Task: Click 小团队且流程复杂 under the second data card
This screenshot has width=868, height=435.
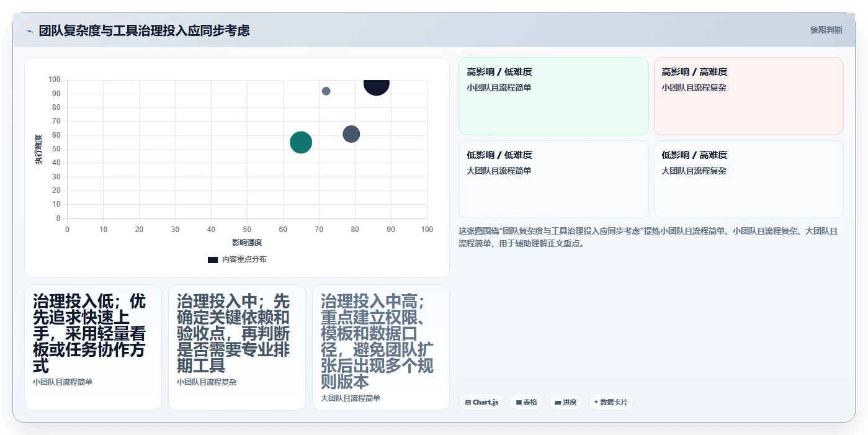Action: coord(207,382)
